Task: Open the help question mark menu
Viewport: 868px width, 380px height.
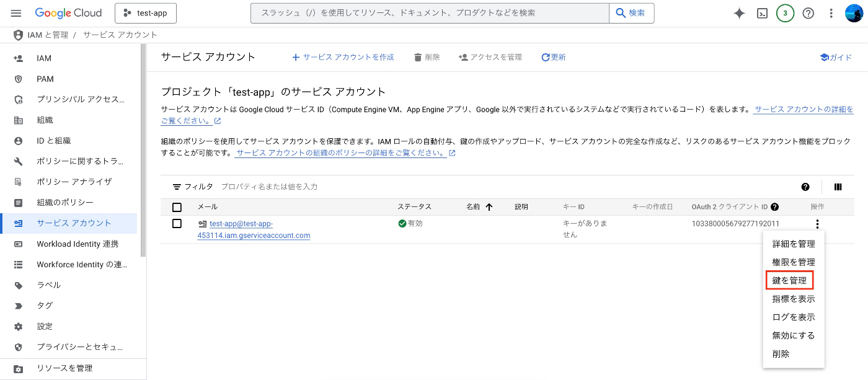Action: (x=808, y=13)
